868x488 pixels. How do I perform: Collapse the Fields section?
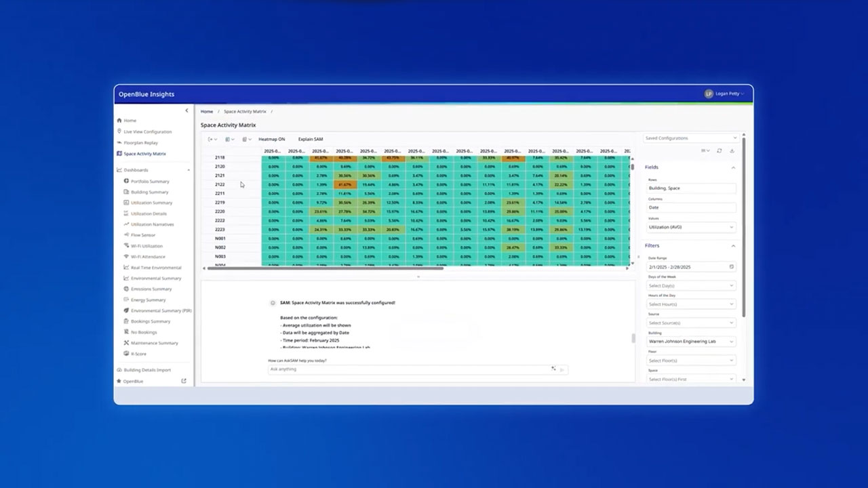(x=733, y=167)
